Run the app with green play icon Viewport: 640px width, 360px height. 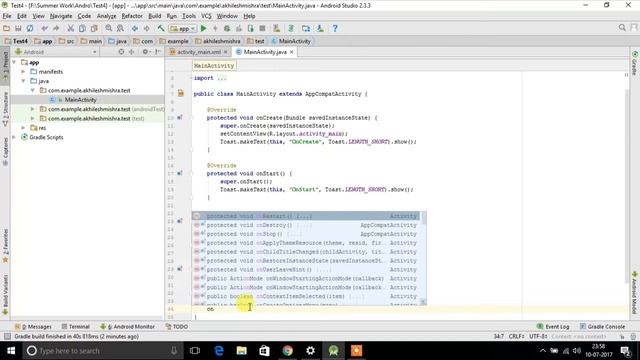204,28
